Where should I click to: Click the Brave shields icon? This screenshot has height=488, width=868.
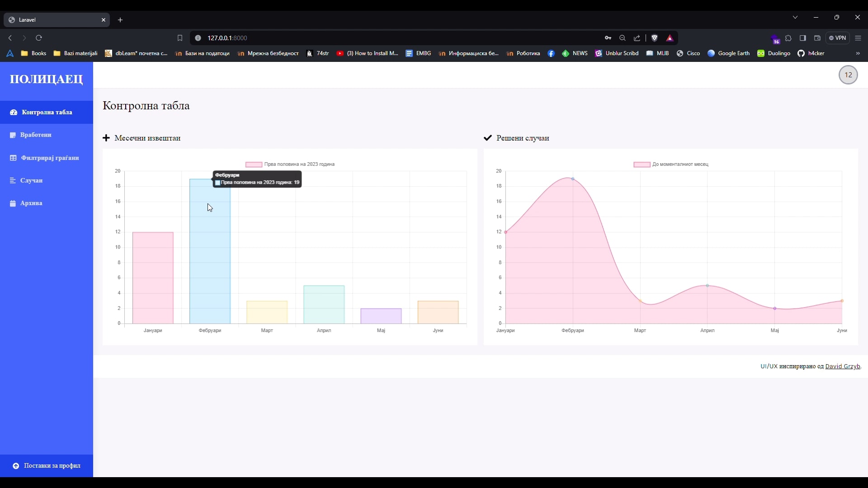pos(654,38)
